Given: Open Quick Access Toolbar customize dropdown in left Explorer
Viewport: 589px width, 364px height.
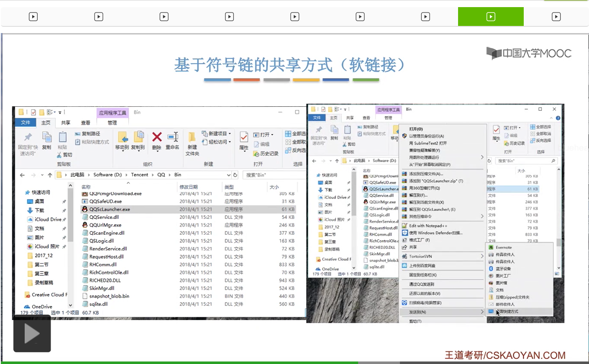Looking at the screenshot, I should point(60,113).
